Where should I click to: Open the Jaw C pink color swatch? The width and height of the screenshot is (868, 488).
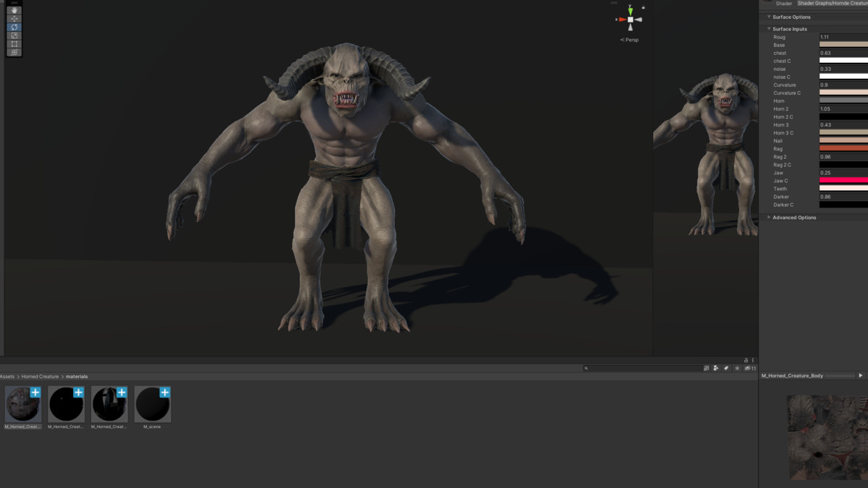click(843, 180)
